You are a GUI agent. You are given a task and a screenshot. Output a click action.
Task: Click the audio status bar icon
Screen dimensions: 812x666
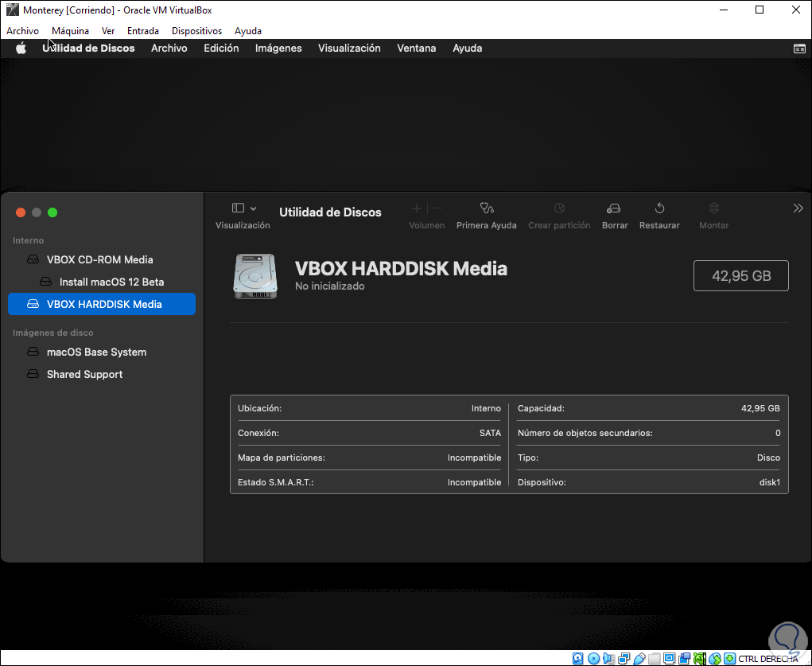pos(609,659)
